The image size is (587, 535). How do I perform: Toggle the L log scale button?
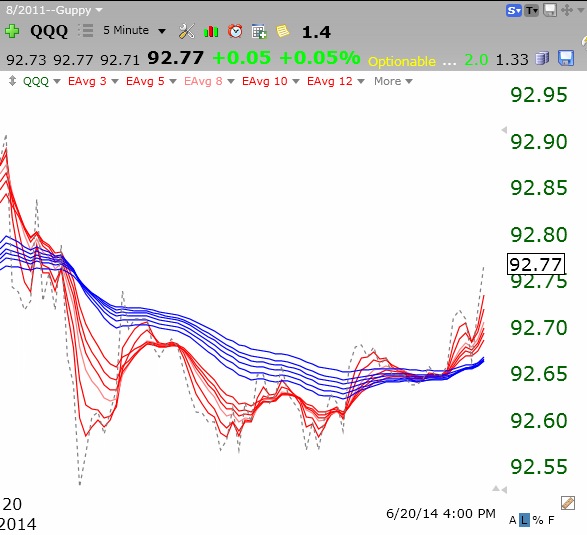524,520
